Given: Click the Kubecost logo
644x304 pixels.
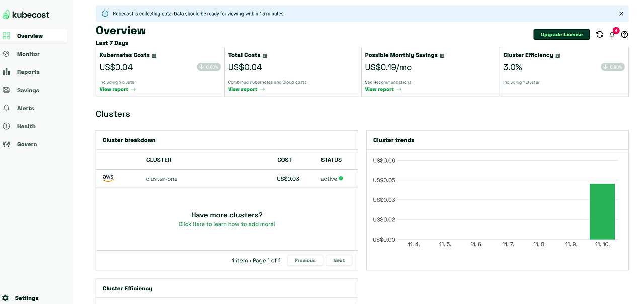Looking at the screenshot, I should [26, 15].
